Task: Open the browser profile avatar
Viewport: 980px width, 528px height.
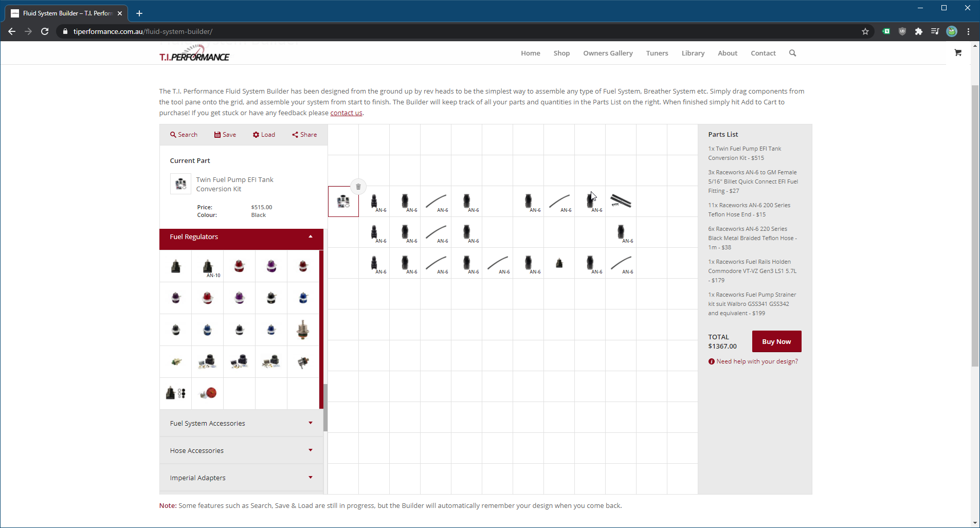Action: [x=952, y=31]
